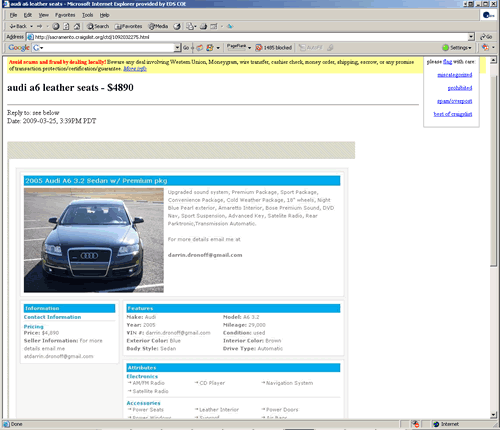
Task: Open the File menu
Action: (x=13, y=15)
